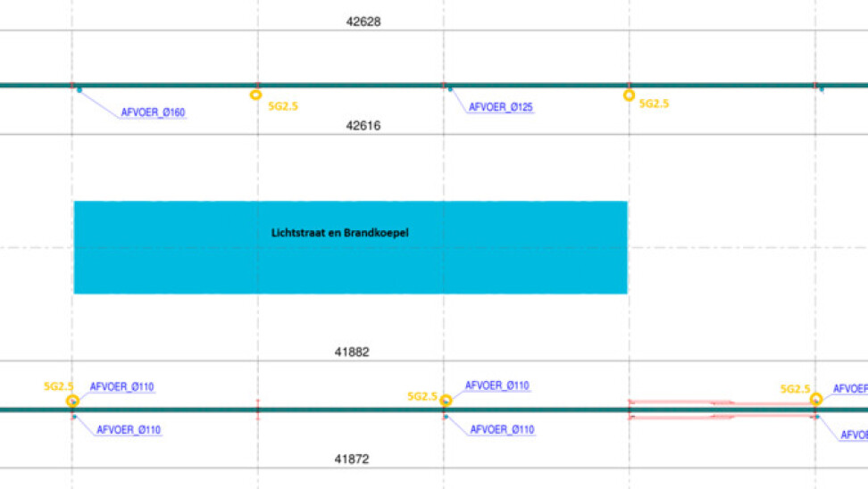
Task: Select the pink outlined beam on the lower line
Action: pos(722,410)
